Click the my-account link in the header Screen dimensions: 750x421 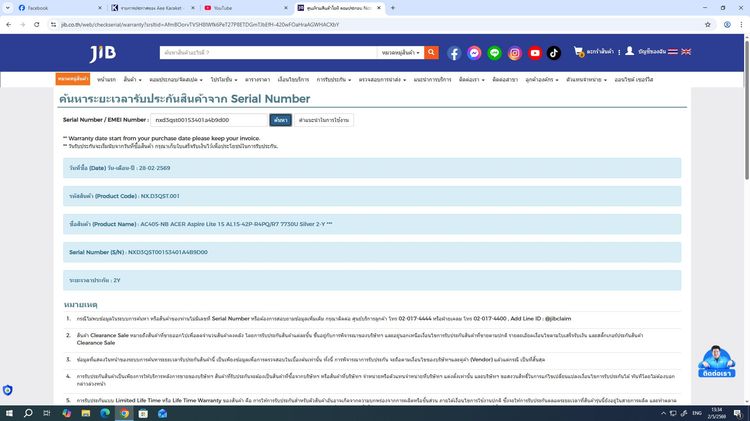(651, 52)
